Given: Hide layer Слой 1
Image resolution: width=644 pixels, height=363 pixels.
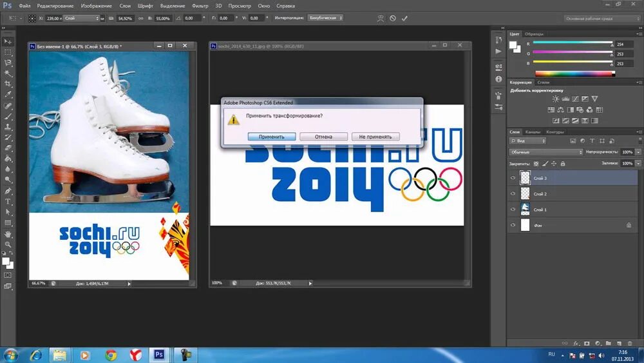Looking at the screenshot, I should pos(513,210).
